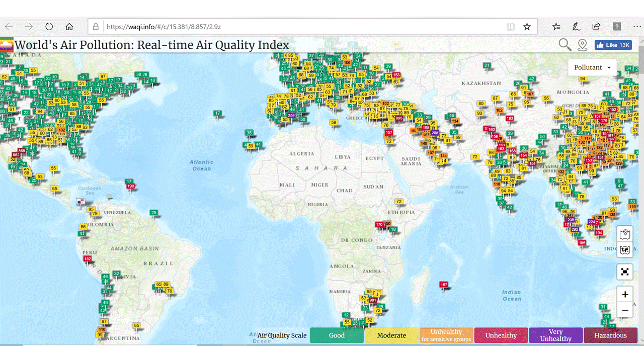Click the 21 marker above Kazakhstan
Screen dimensions: 644x362
click(487, 65)
